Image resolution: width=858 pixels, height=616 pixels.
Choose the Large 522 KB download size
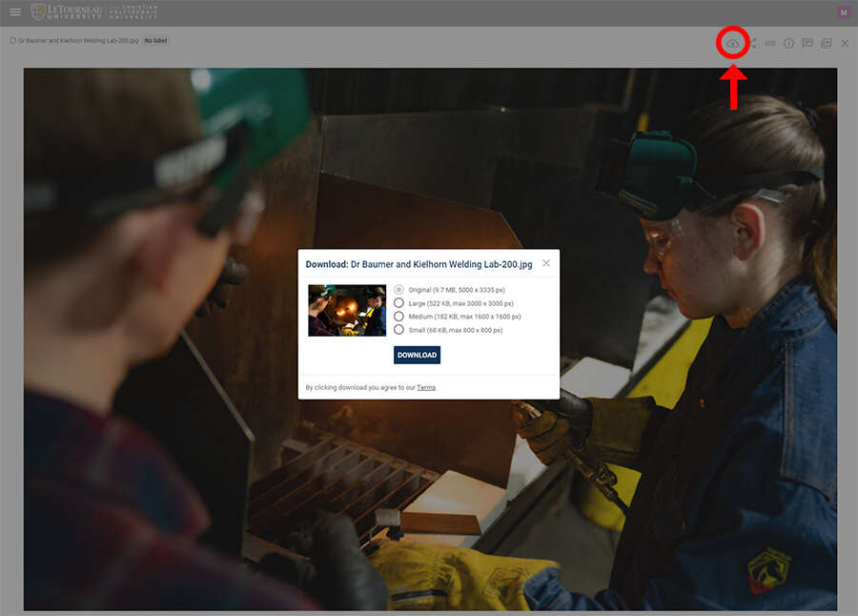click(x=398, y=303)
